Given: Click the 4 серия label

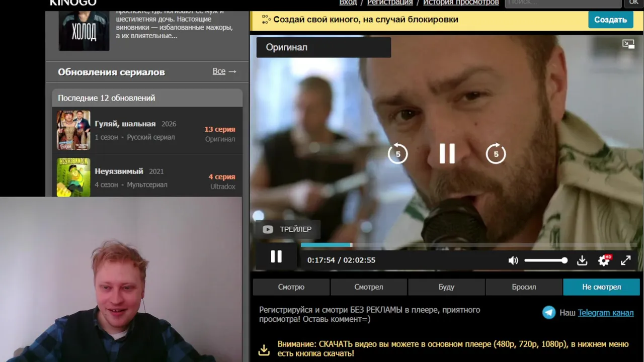Looking at the screenshot, I should point(222,176).
